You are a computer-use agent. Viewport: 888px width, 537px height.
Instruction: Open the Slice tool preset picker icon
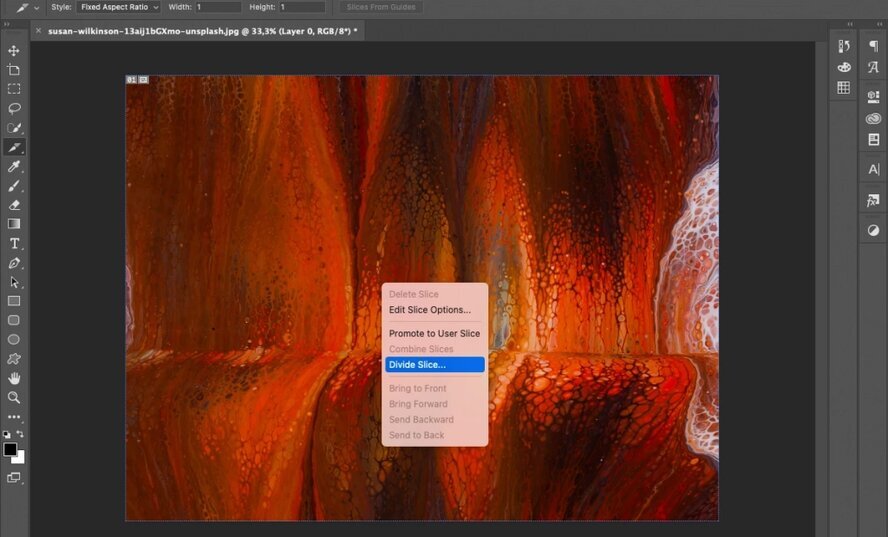click(x=22, y=7)
